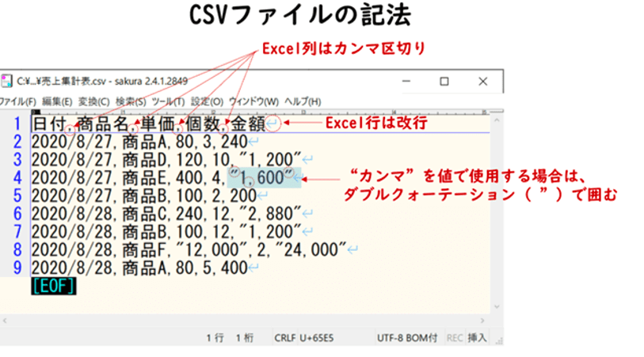This screenshot has width=644, height=357.
Task: Click CRLF line ending indicator
Action: pos(285,337)
